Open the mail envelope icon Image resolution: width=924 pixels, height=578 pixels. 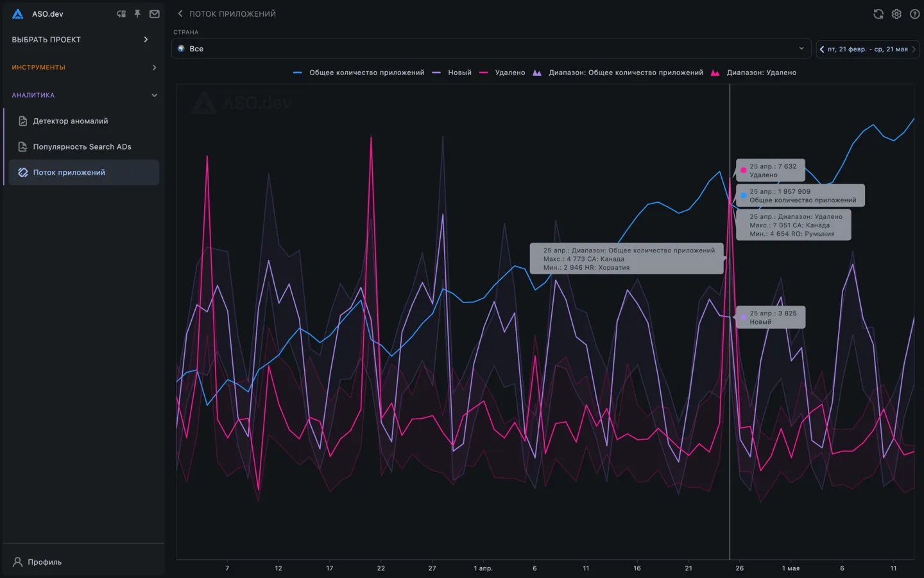(x=155, y=14)
